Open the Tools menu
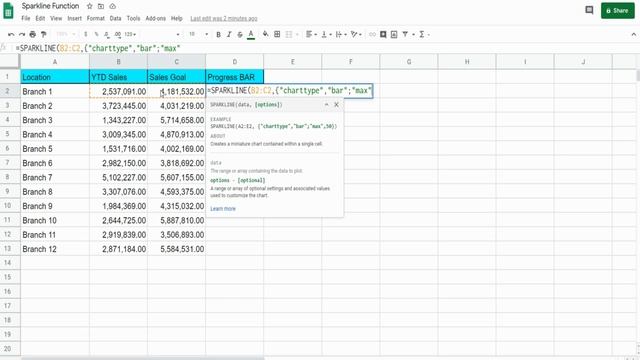Image resolution: width=640 pixels, height=360 pixels. 133,18
